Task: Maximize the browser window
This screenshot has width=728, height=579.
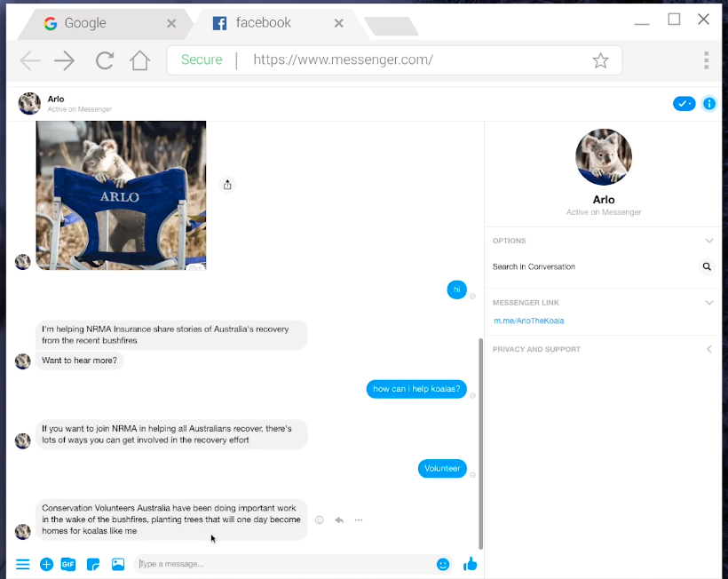Action: [674, 19]
